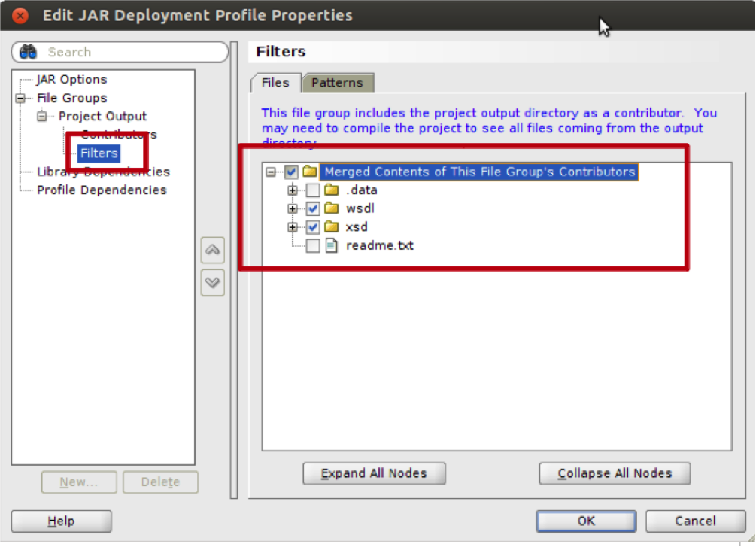Click Expand All Nodes button
This screenshot has width=756, height=547.
pos(374,473)
